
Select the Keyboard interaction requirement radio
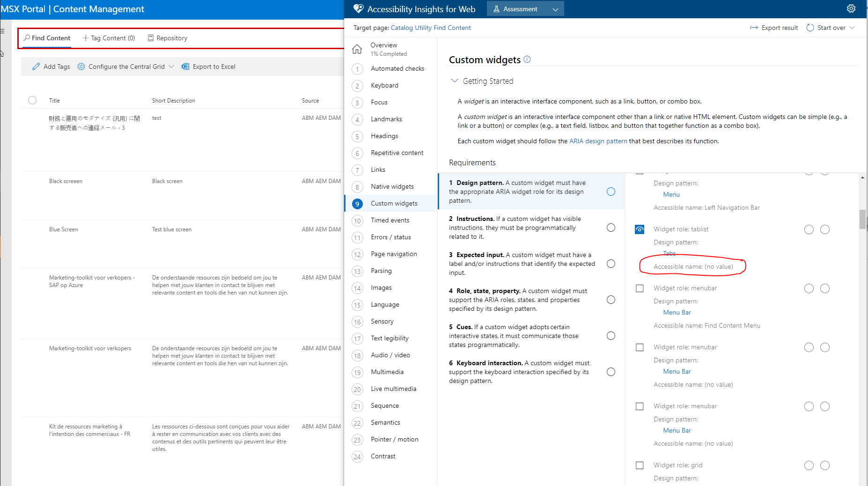(x=611, y=372)
